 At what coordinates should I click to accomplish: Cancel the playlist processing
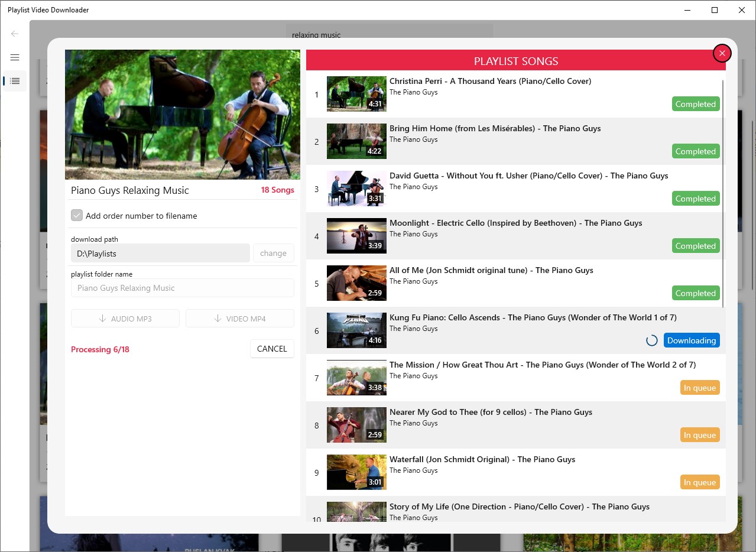272,349
